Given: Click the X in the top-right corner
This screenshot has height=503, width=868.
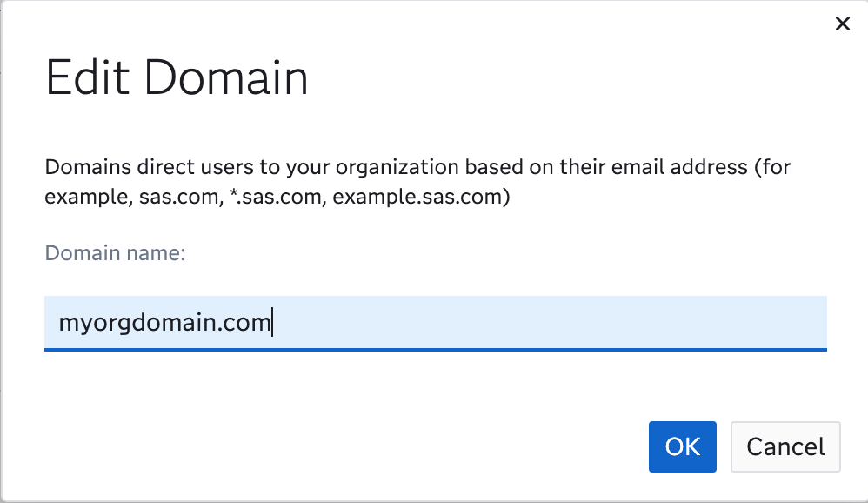Looking at the screenshot, I should click(x=842, y=23).
